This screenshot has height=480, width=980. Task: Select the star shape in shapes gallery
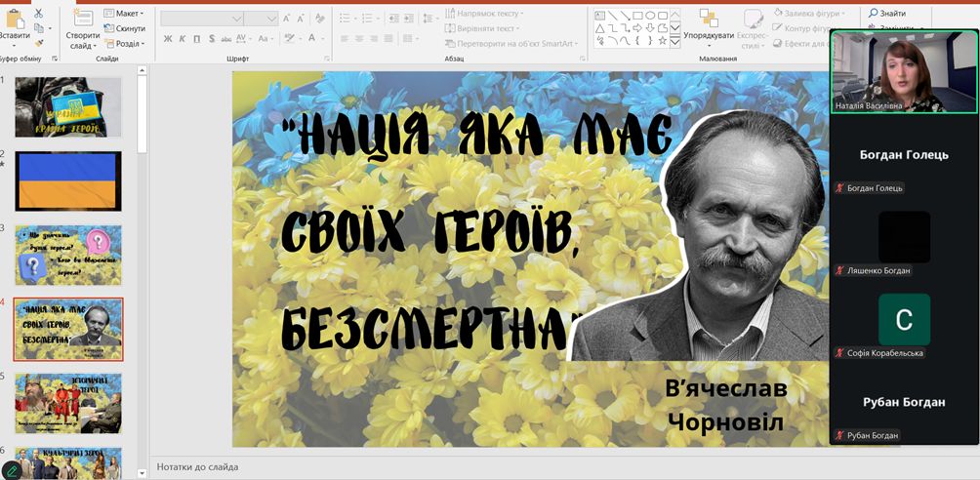(663, 40)
